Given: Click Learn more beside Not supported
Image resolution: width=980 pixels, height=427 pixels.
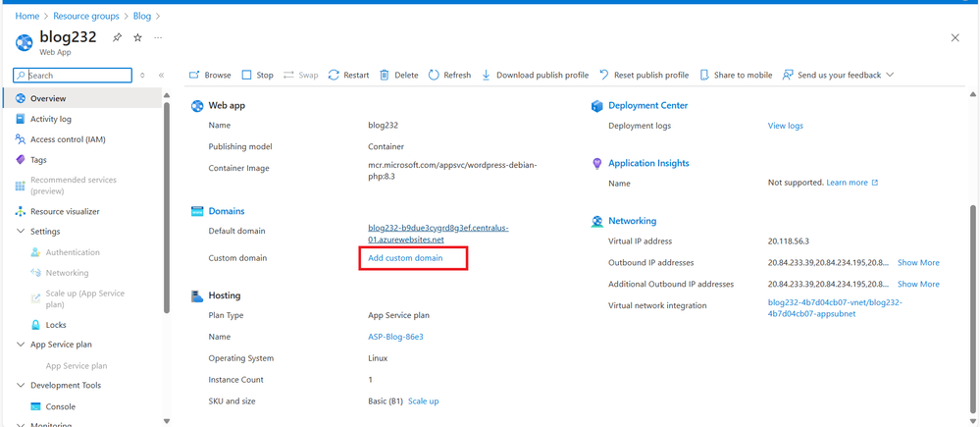Looking at the screenshot, I should click(852, 183).
